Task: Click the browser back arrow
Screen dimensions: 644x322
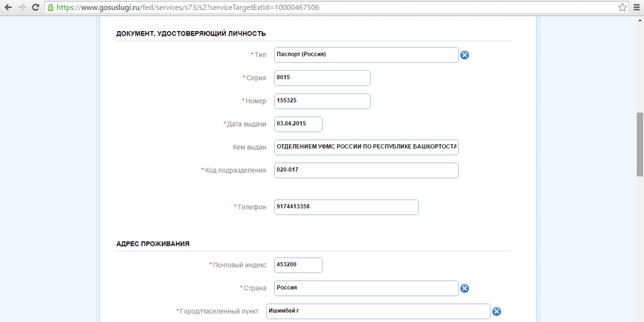Action: tap(8, 7)
